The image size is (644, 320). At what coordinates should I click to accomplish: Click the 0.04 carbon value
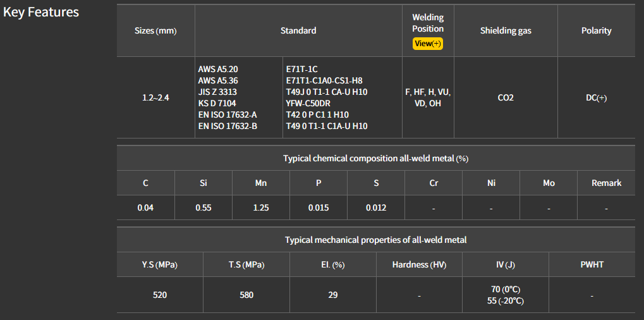click(145, 207)
